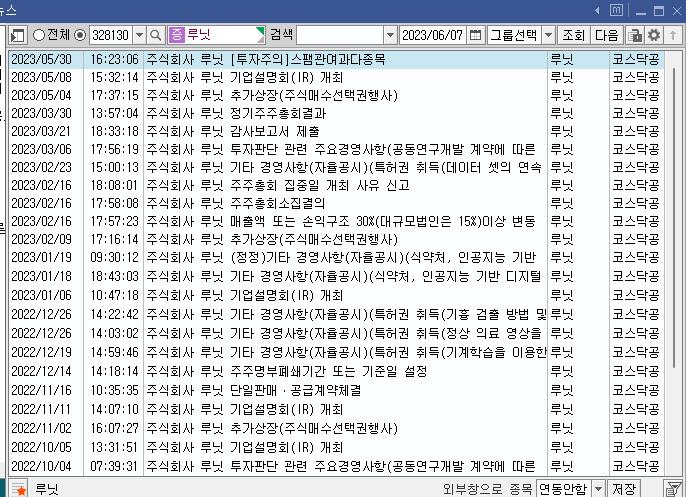Select 2023/03/06 투자판단 관련 주요경영사항 row
Image resolution: width=686 pixels, height=497 pixels.
click(336, 149)
